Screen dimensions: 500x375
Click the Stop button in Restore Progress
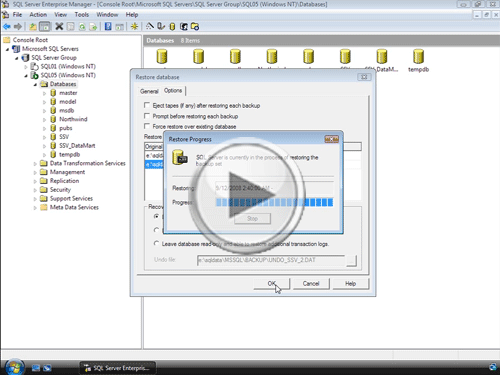(252, 218)
